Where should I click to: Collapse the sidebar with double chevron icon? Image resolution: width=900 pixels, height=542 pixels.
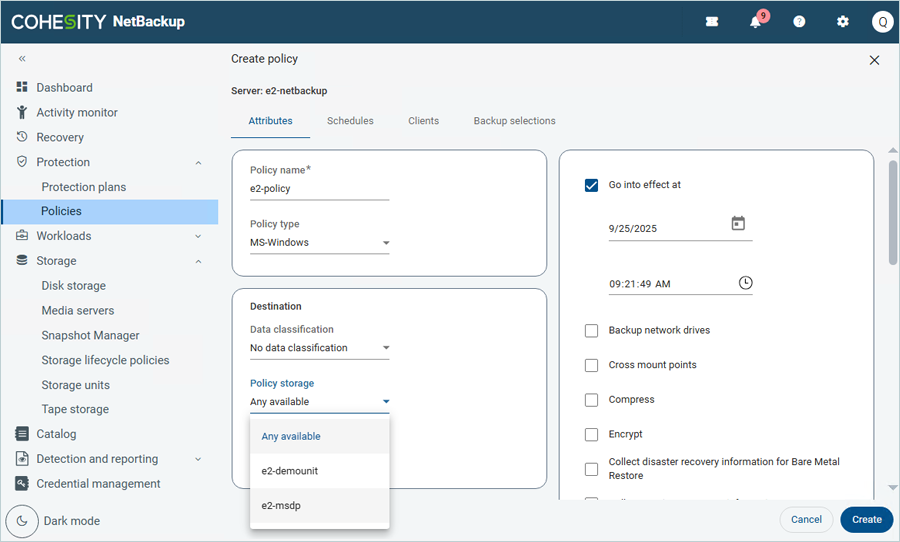coord(22,60)
